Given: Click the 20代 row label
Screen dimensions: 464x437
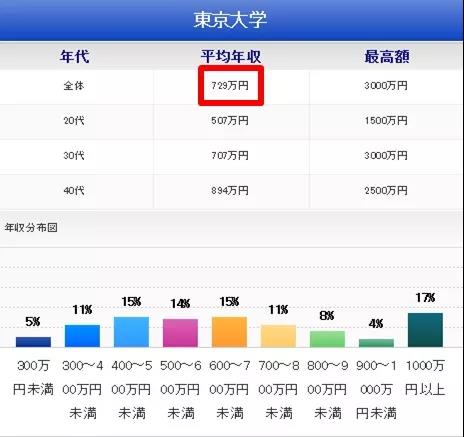Looking at the screenshot, I should 74,120.
